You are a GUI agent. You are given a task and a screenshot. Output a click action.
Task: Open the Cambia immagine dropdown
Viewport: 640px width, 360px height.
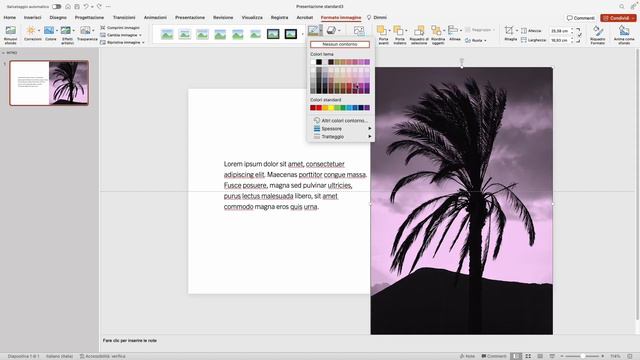(121, 35)
